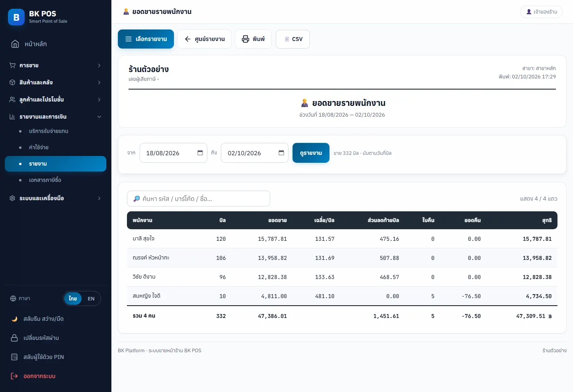Select ไทย language option
The height and width of the screenshot is (392, 573).
tap(73, 298)
